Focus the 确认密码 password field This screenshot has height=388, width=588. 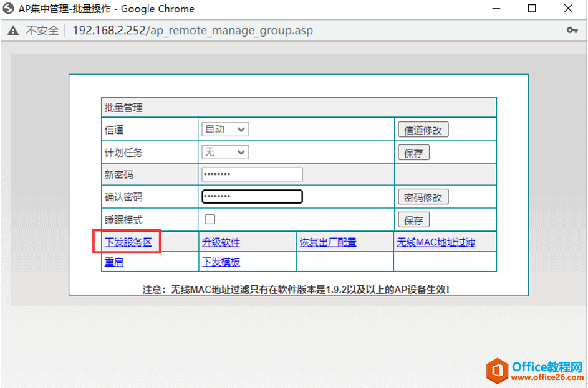(x=252, y=197)
